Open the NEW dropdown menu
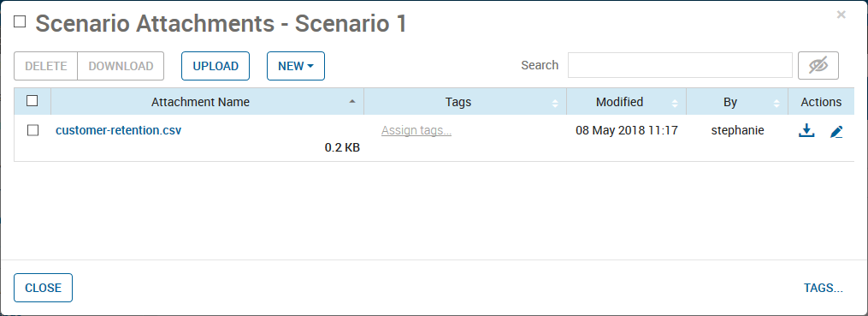The image size is (868, 316). tap(296, 66)
